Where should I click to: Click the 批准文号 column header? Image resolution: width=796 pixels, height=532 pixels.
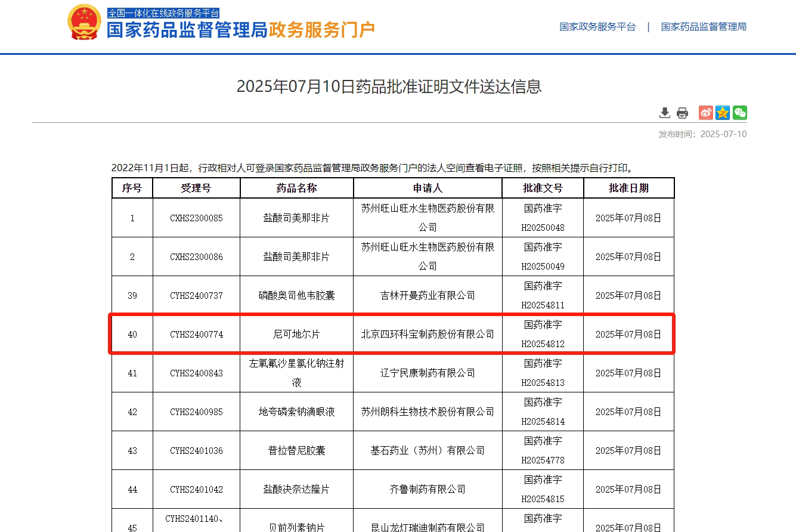(543, 188)
